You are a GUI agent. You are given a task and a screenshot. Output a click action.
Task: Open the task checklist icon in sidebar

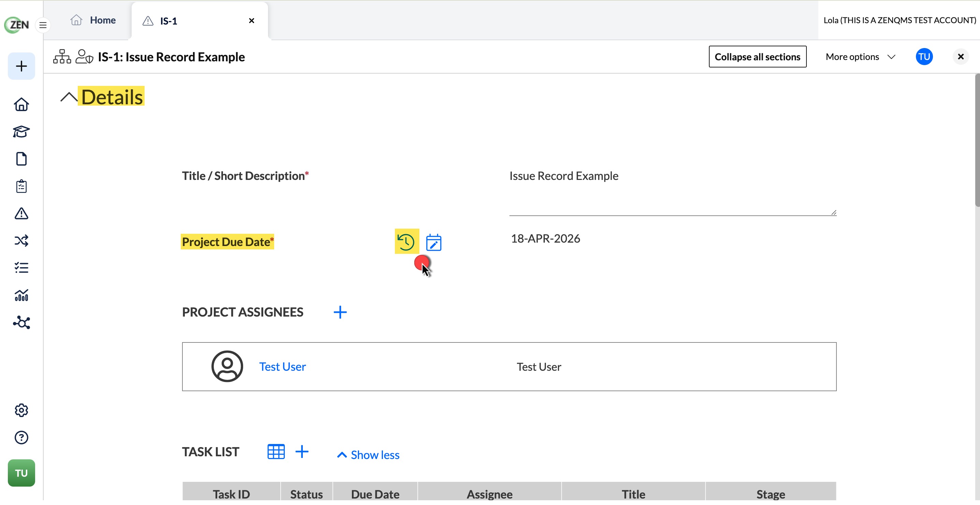point(21,268)
